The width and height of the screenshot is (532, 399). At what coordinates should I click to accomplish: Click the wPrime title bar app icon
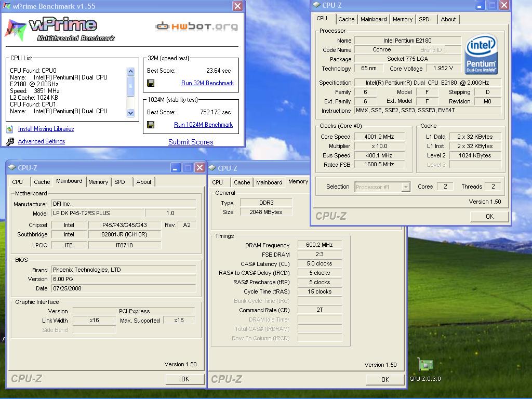pos(6,6)
